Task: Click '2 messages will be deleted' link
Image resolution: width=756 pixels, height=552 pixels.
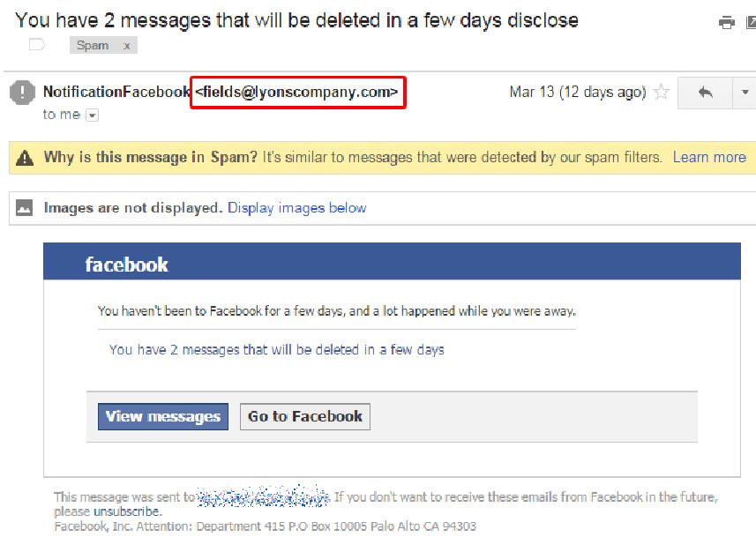Action: pyautogui.click(x=276, y=349)
